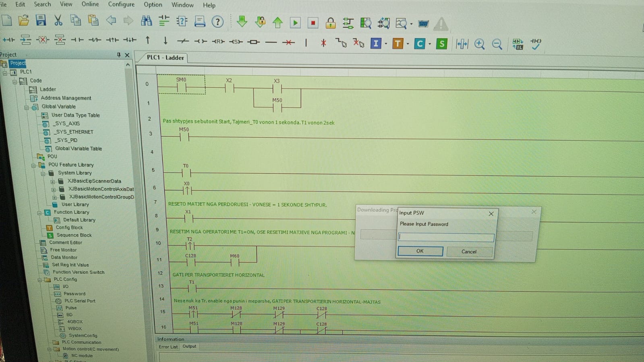Image resolution: width=644 pixels, height=362 pixels.
Task: Collapse the PLC Config tree node
Action: pos(39,279)
